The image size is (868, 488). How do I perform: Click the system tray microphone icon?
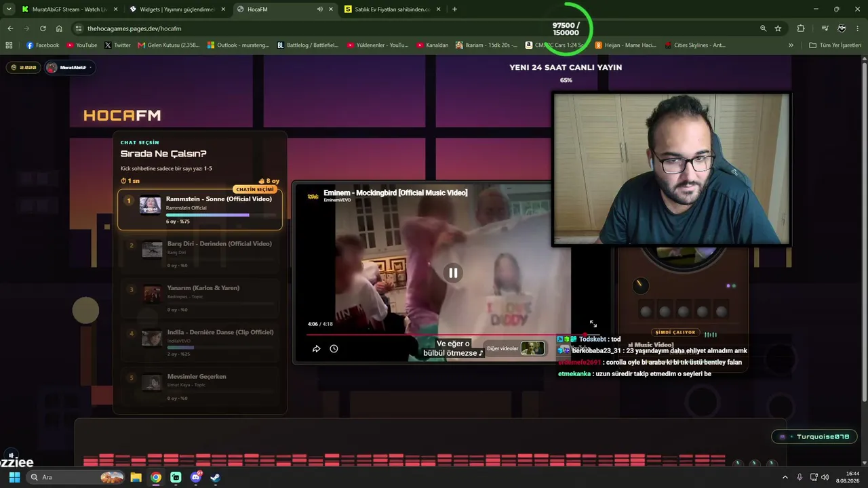800,477
